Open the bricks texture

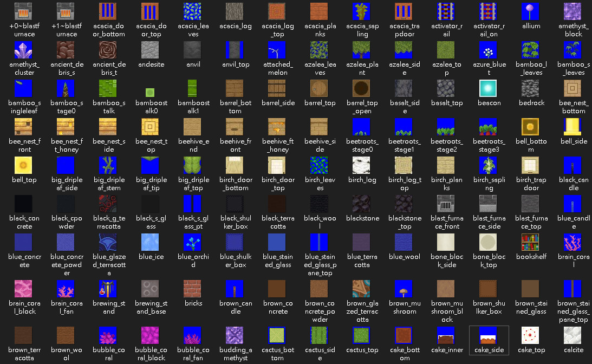click(x=193, y=289)
